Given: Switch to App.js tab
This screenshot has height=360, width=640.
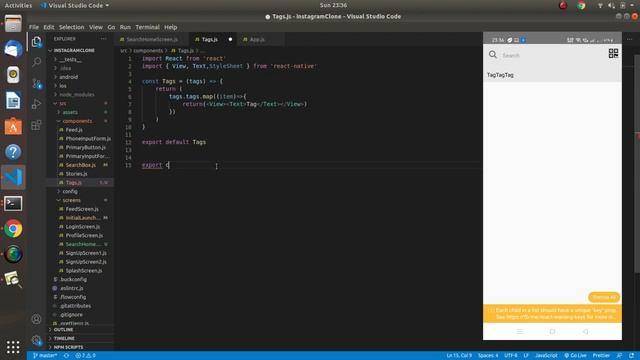Looking at the screenshot, I should point(257,40).
